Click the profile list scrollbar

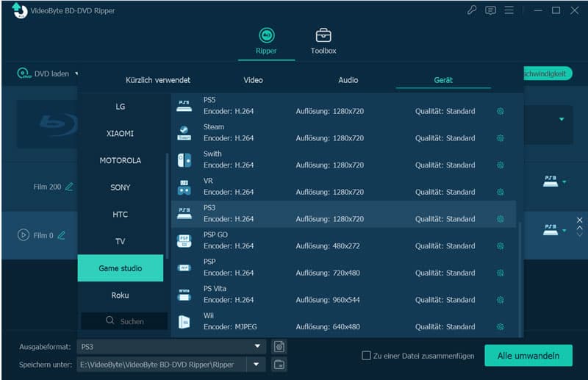tap(520, 279)
